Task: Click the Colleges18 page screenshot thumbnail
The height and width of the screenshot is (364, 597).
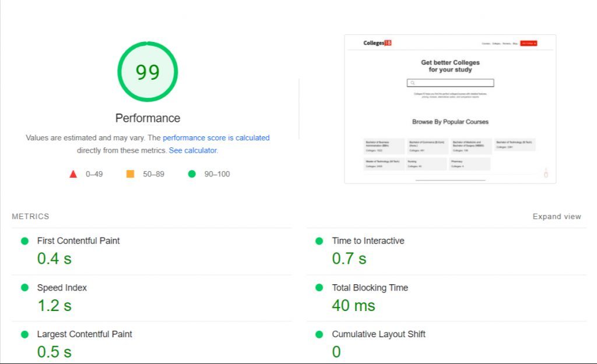Action: [x=450, y=109]
